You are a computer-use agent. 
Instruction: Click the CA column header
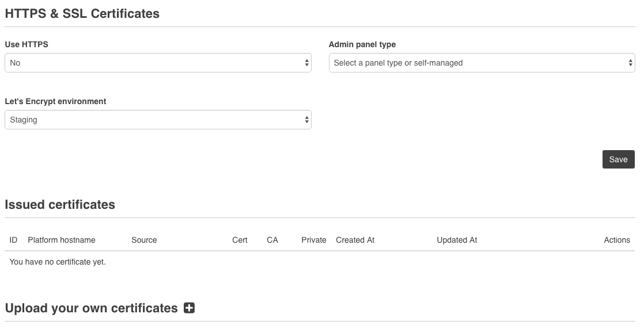(272, 240)
